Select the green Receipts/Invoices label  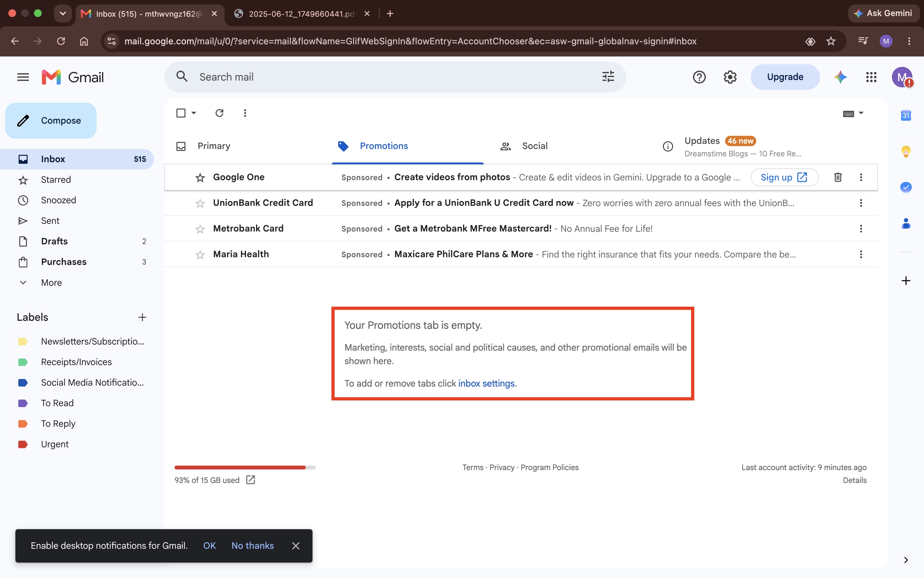pyautogui.click(x=77, y=362)
